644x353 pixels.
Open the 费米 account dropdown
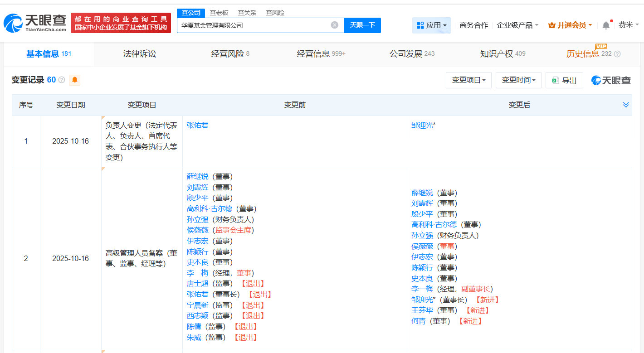628,25
